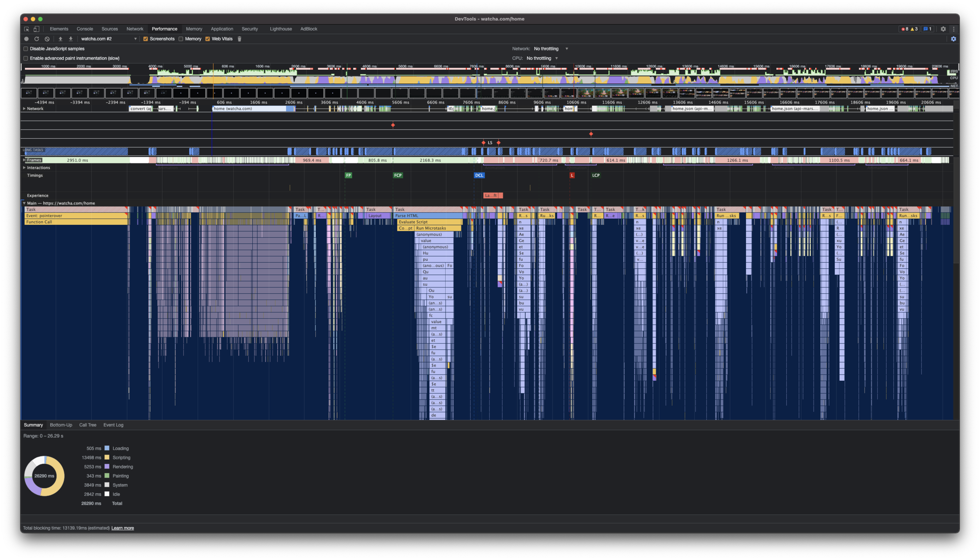This screenshot has width=980, height=560.
Task: Click the Learn more link
Action: point(122,528)
